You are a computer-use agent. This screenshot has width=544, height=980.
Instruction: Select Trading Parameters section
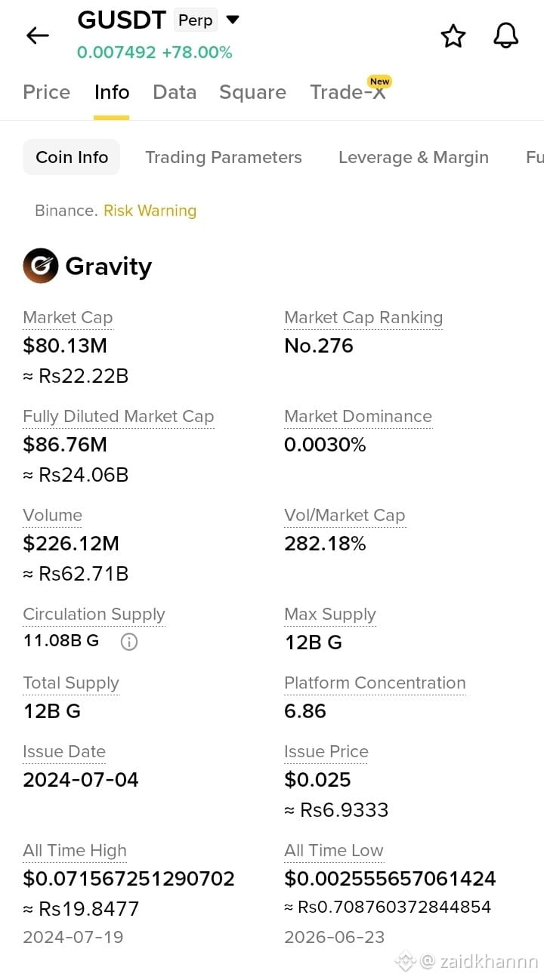[x=224, y=157]
